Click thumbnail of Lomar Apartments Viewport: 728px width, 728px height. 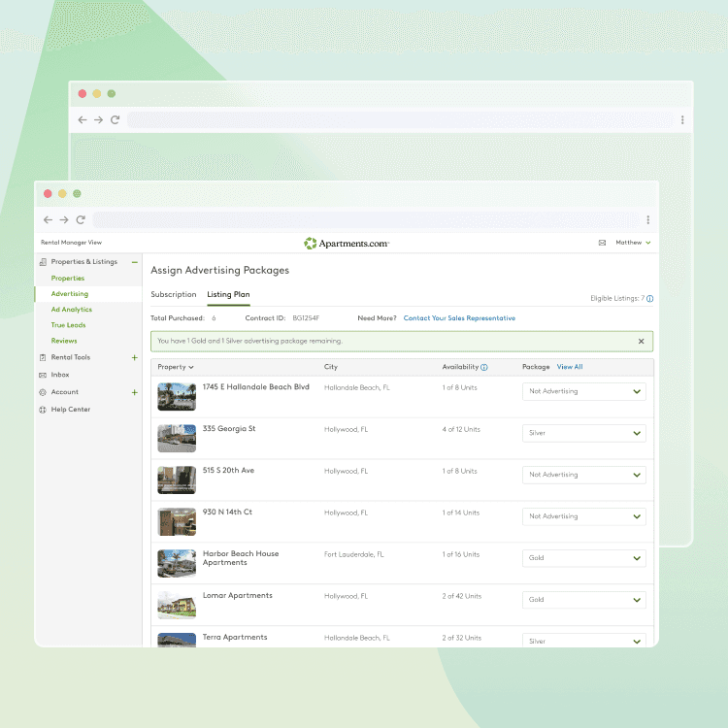[x=177, y=606]
